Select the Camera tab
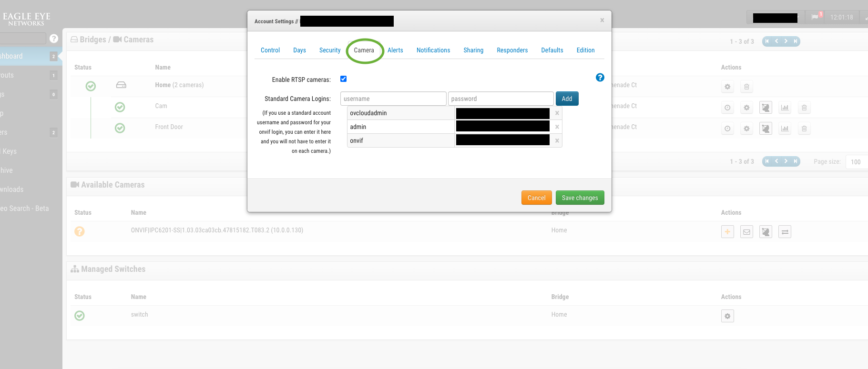The image size is (868, 369). point(364,50)
